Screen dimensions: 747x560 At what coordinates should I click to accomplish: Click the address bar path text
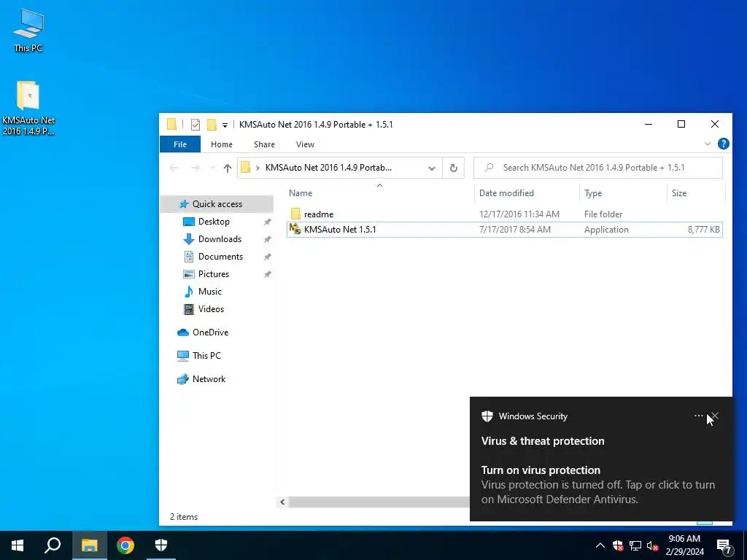(x=328, y=168)
